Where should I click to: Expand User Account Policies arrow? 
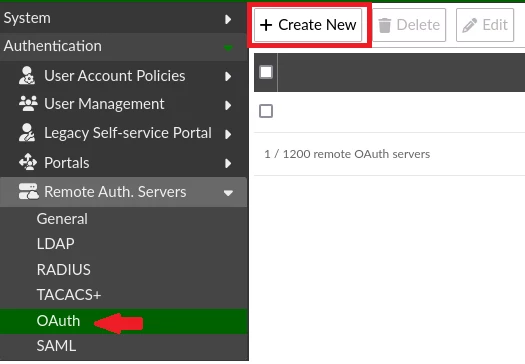(x=228, y=76)
